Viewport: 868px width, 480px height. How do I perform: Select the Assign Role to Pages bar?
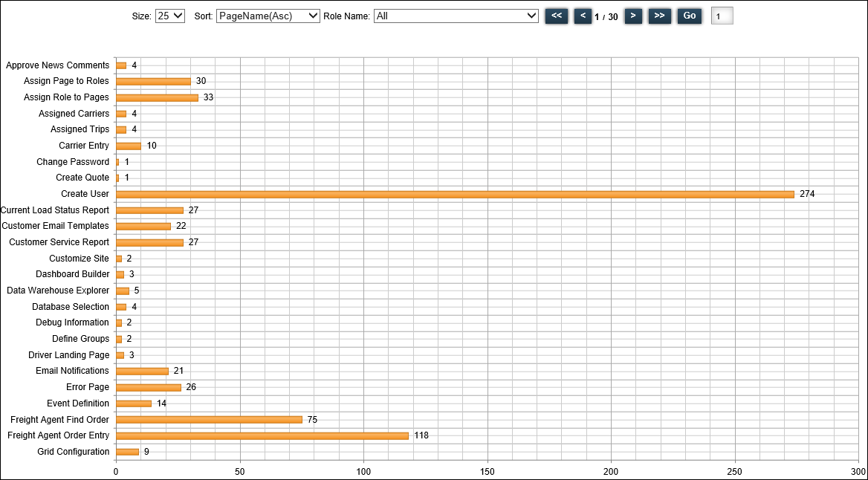tap(158, 97)
